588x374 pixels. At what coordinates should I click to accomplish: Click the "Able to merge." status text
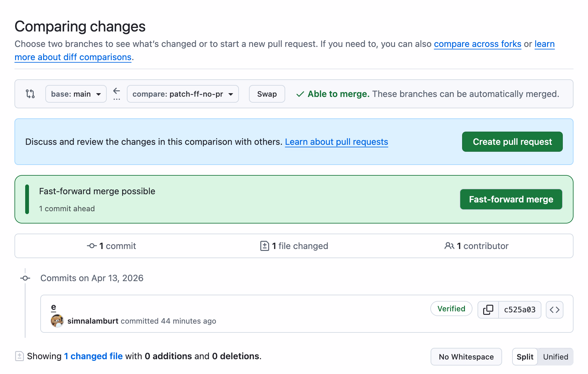[x=339, y=94]
